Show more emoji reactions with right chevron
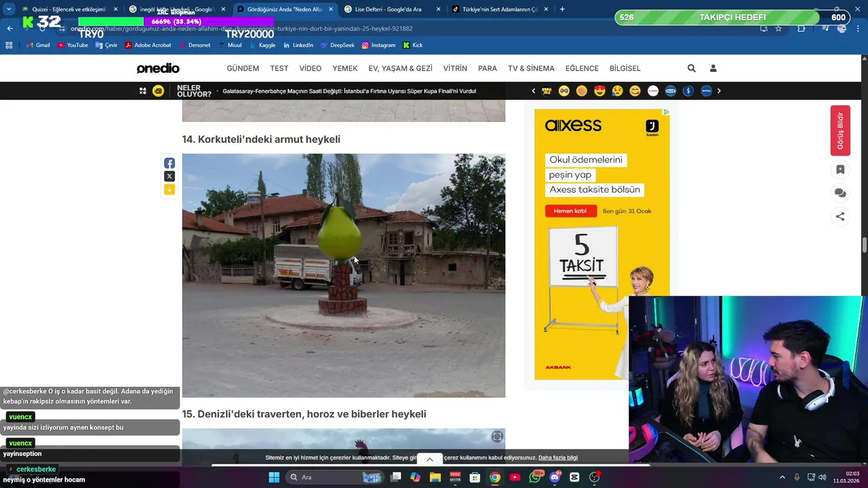Viewport: 868px width, 488px height. pos(719,91)
